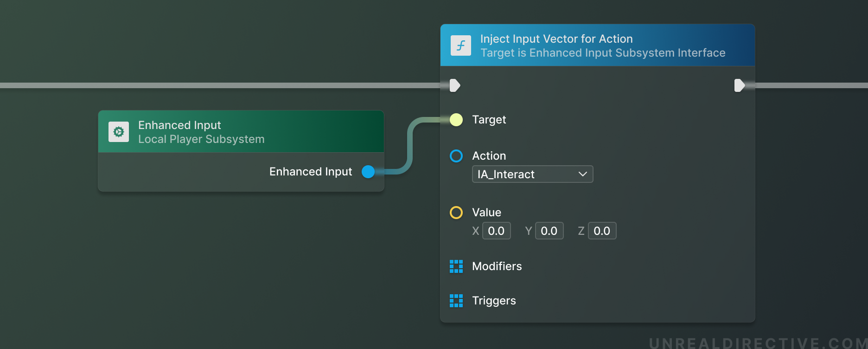Click the Modifiers label

coord(497,266)
